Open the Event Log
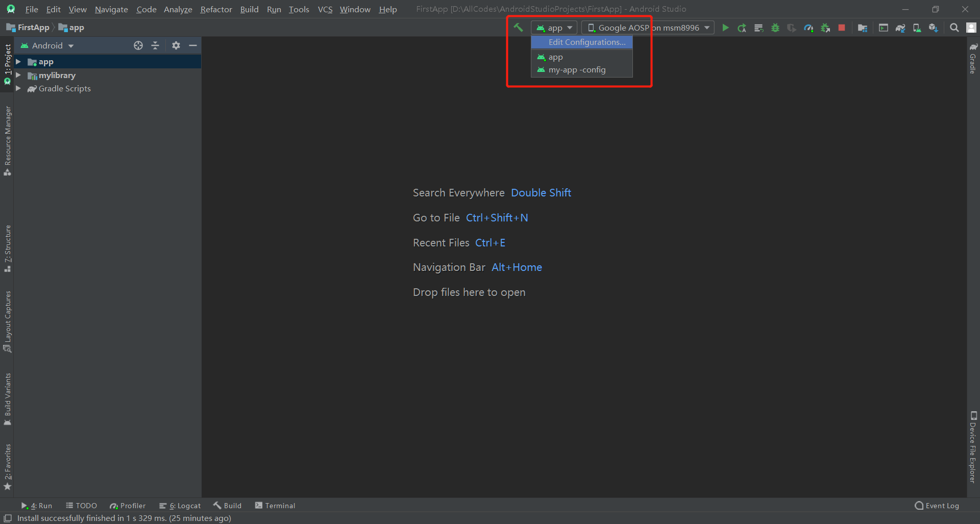Viewport: 980px width, 524px height. pos(937,506)
